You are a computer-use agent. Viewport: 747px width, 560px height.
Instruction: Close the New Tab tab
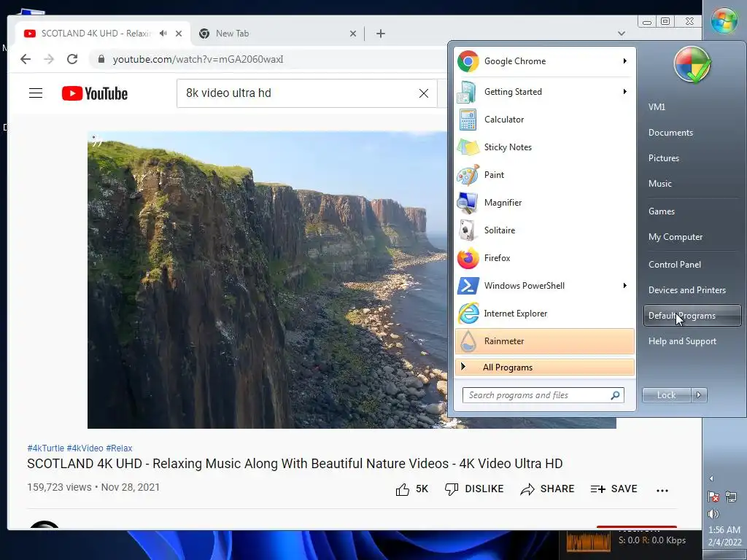353,34
